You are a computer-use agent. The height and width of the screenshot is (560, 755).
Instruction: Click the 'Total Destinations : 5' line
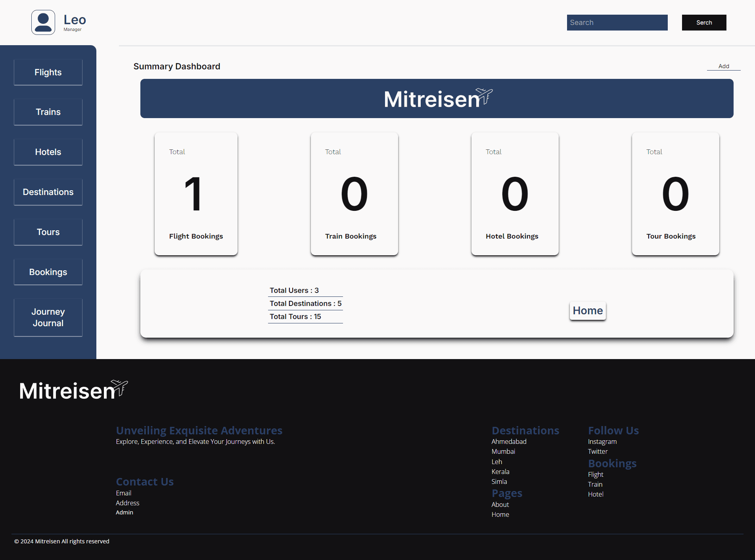coord(305,304)
